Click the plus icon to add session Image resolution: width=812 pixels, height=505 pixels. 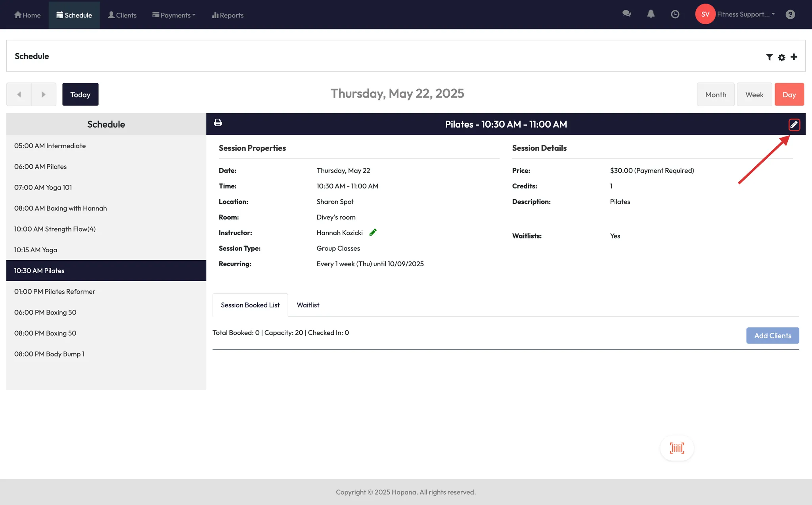pyautogui.click(x=794, y=57)
